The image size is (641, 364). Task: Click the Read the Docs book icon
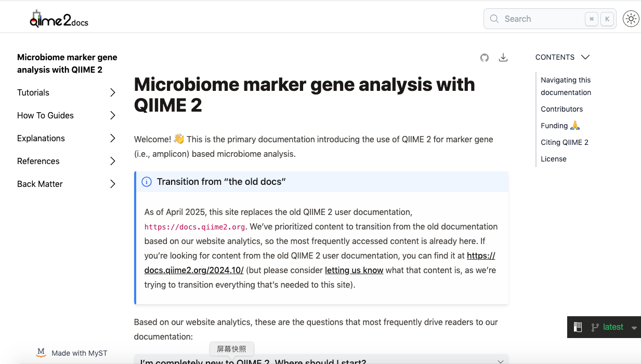coord(578,327)
